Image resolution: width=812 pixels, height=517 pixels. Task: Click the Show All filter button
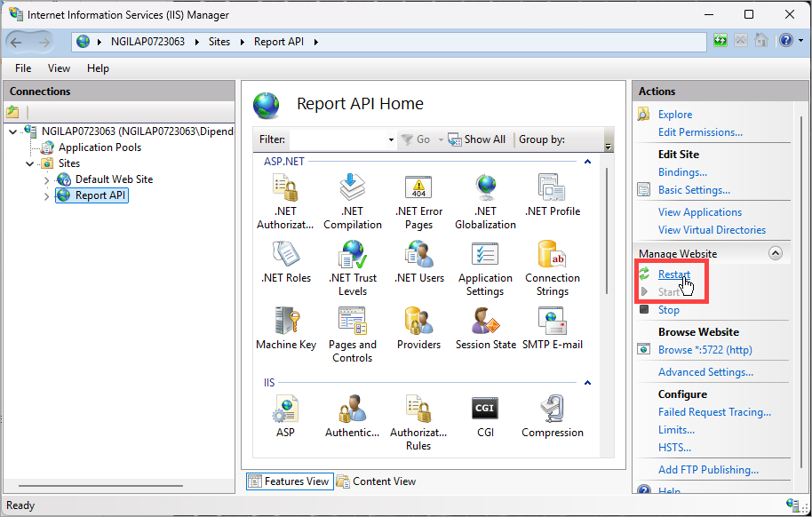[476, 139]
